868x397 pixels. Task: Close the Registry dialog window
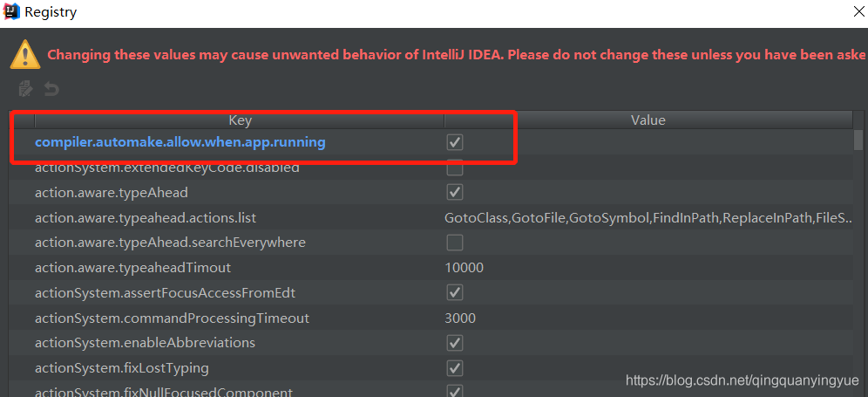(x=858, y=11)
